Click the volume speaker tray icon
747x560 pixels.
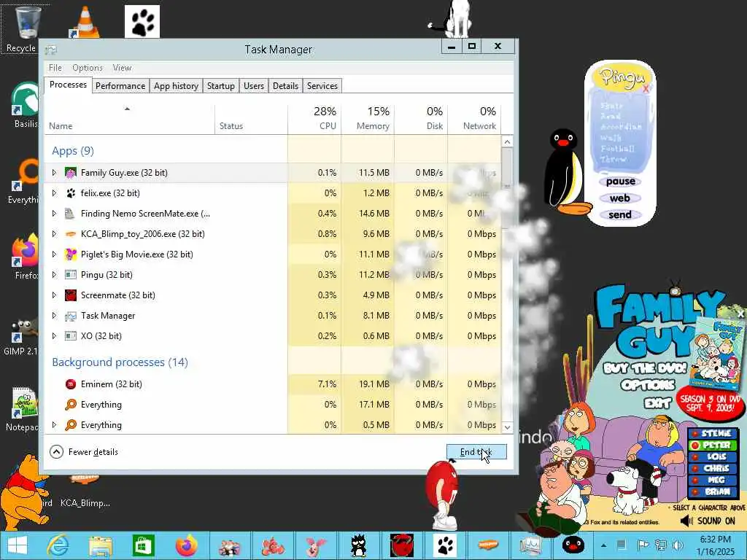[678, 545]
